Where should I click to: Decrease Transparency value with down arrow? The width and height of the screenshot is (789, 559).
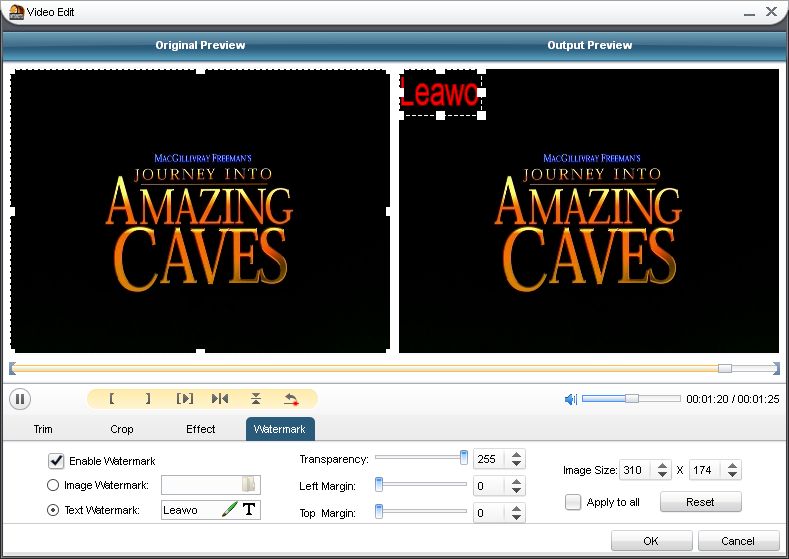click(x=516, y=463)
